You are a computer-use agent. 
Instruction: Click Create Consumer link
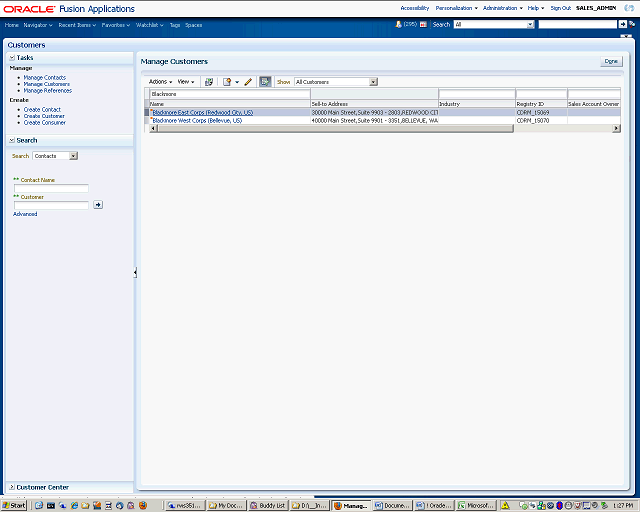(44, 122)
